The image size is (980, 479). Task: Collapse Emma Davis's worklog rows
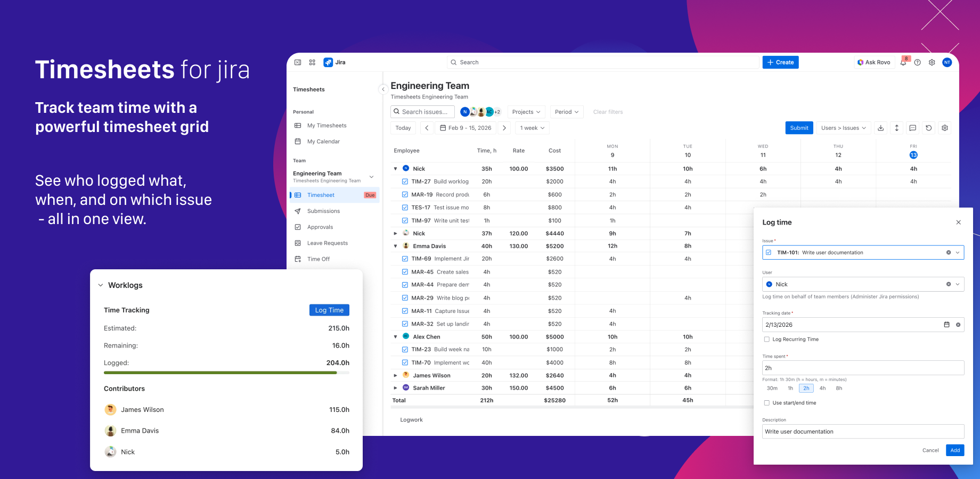pyautogui.click(x=395, y=245)
